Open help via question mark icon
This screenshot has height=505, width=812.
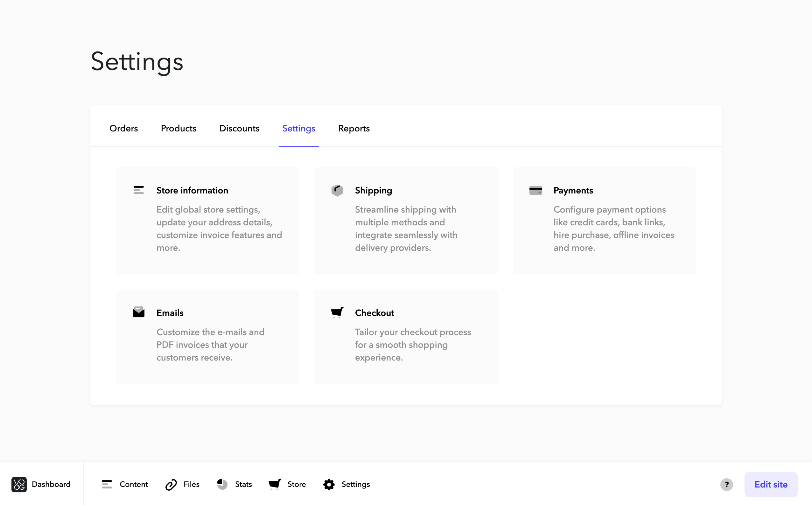pos(726,484)
